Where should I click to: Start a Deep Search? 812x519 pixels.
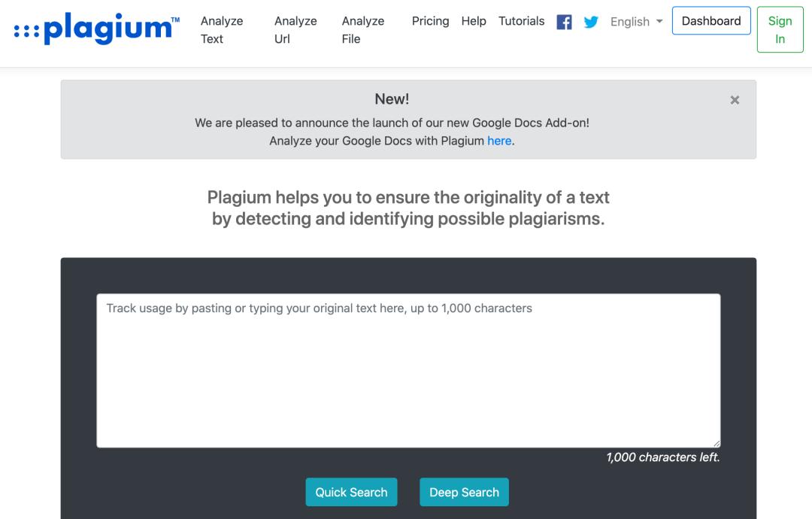click(464, 492)
